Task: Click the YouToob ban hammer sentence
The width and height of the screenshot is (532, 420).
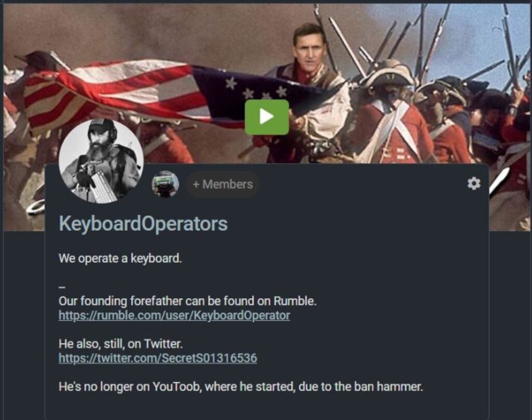Action: 241,387
